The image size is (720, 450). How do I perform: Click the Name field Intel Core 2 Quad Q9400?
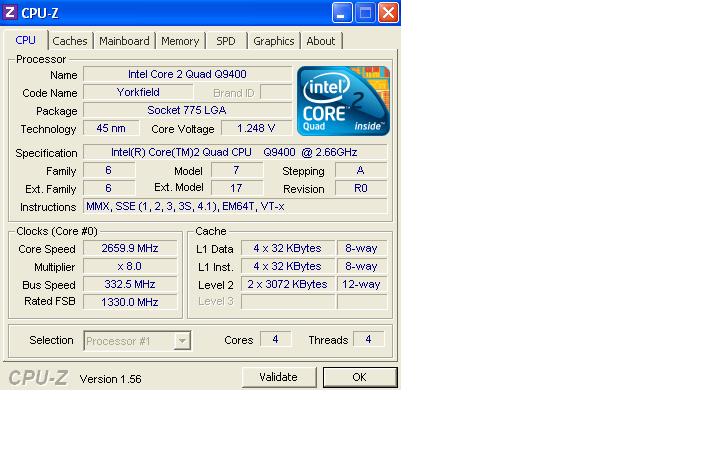coord(187,74)
